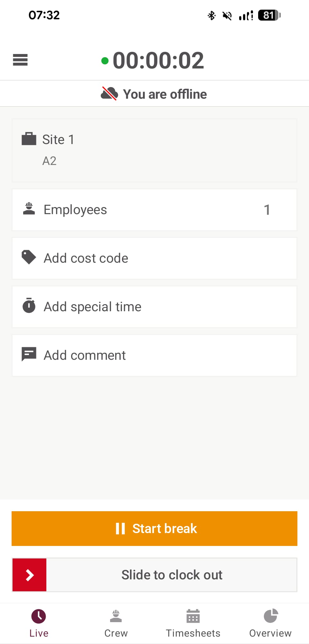Tap Add comment field
309x644 pixels.
coord(154,355)
